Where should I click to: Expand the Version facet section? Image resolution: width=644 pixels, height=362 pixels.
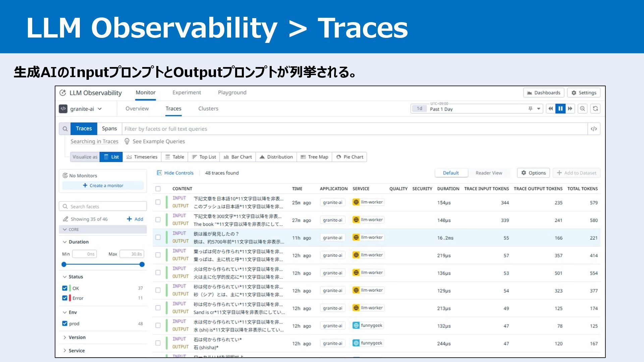pyautogui.click(x=77, y=338)
